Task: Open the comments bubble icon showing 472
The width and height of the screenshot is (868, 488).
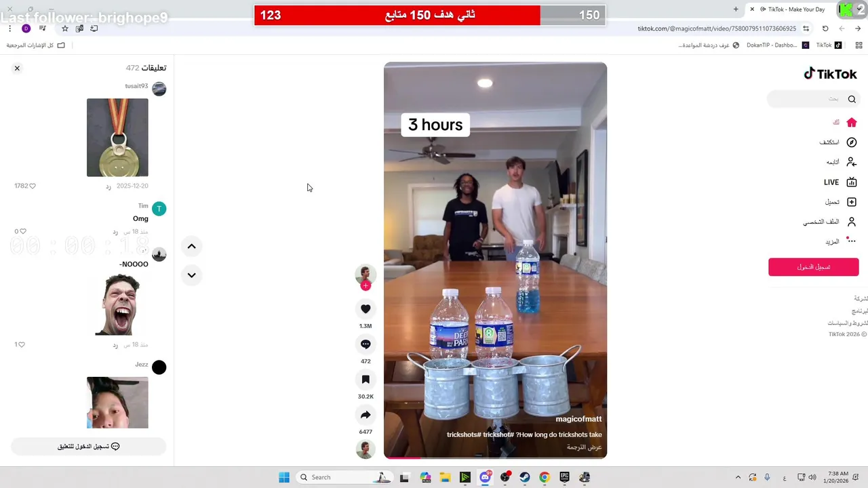Action: tap(366, 344)
